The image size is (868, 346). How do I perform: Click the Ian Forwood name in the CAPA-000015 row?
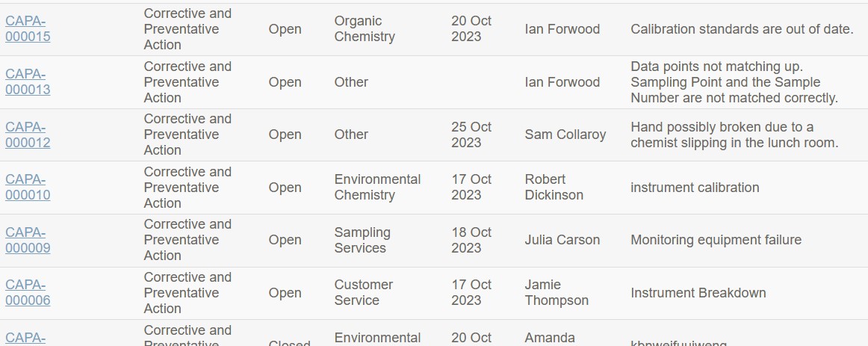click(562, 29)
